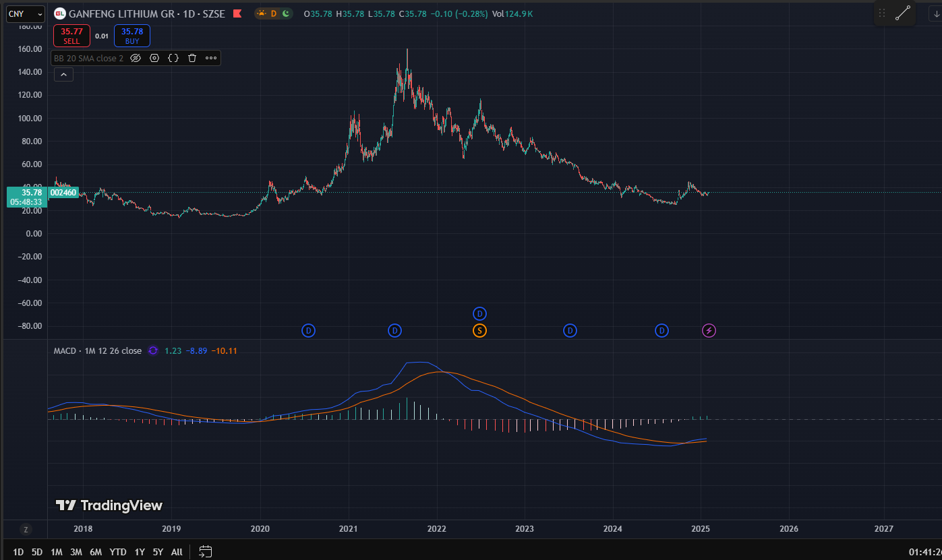The width and height of the screenshot is (942, 560).
Task: Set the chart range to 1M
Action: point(57,552)
